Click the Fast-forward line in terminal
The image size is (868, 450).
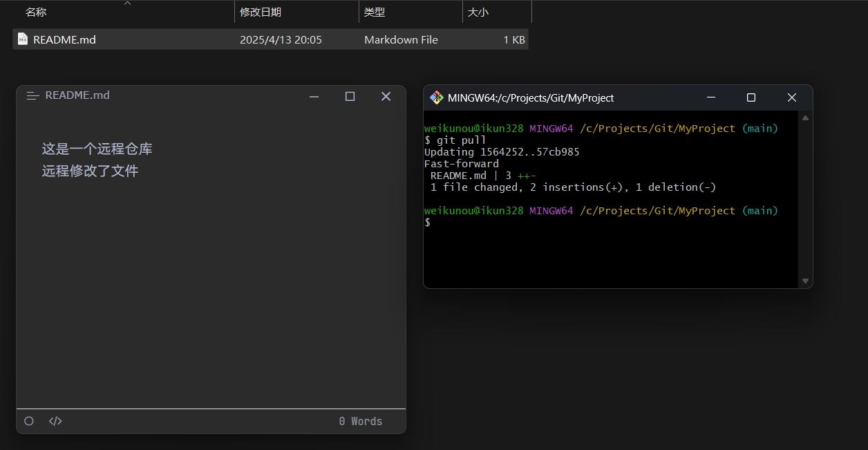(462, 164)
